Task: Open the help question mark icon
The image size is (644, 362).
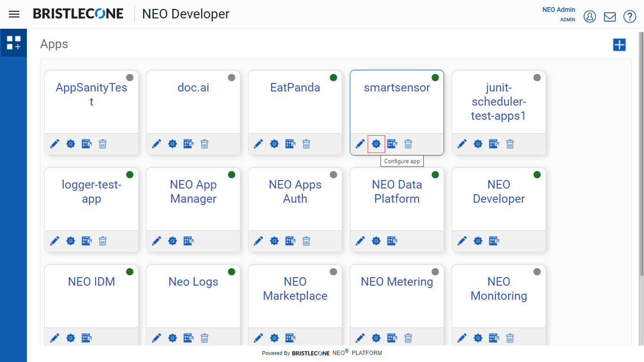Action: (x=630, y=16)
